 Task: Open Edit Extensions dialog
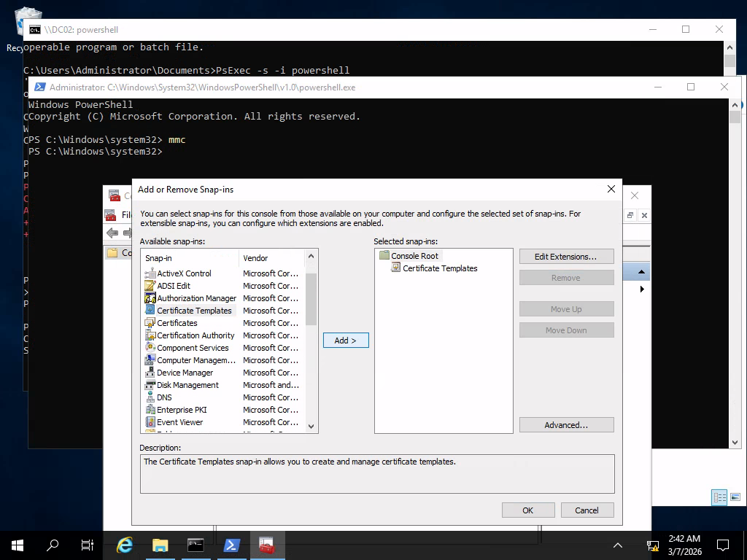pos(566,257)
